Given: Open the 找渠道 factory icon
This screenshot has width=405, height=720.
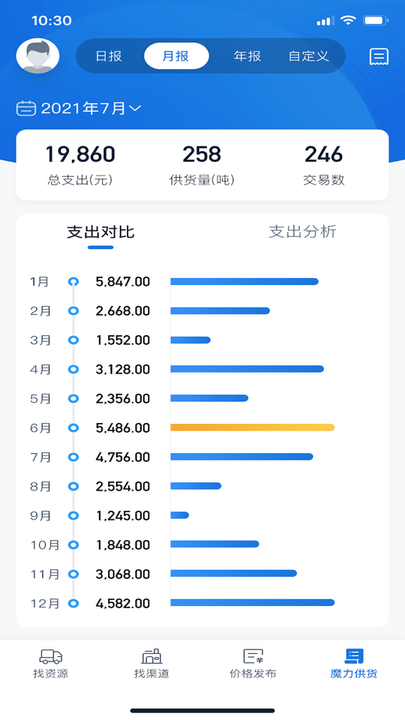Looking at the screenshot, I should [152, 656].
